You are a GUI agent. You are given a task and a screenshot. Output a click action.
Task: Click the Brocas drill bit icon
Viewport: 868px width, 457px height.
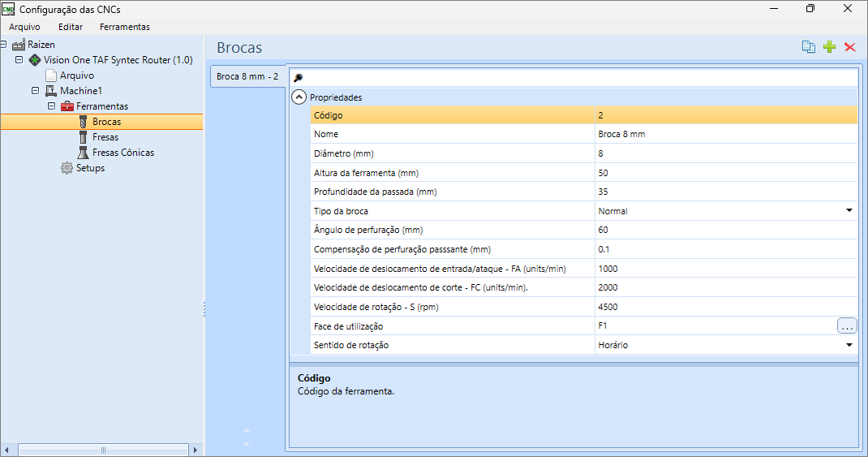point(83,122)
